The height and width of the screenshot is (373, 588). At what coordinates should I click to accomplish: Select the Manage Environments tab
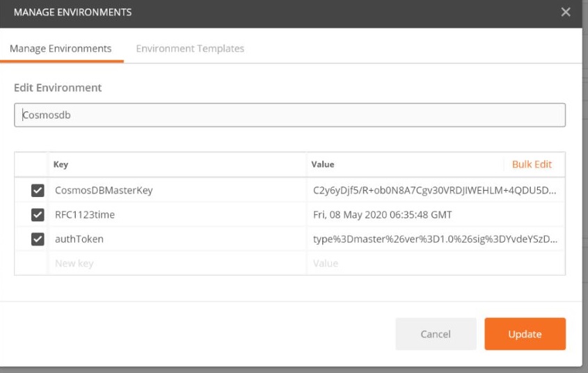(61, 48)
